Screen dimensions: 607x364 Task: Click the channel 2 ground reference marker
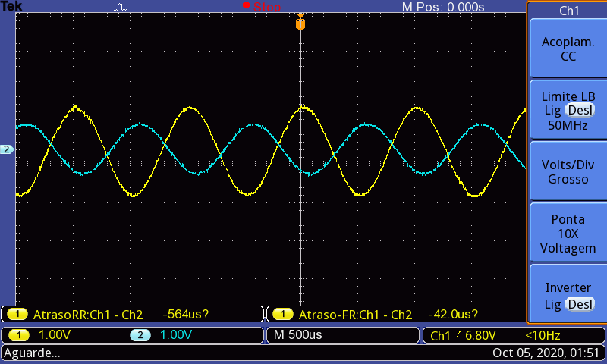point(7,149)
